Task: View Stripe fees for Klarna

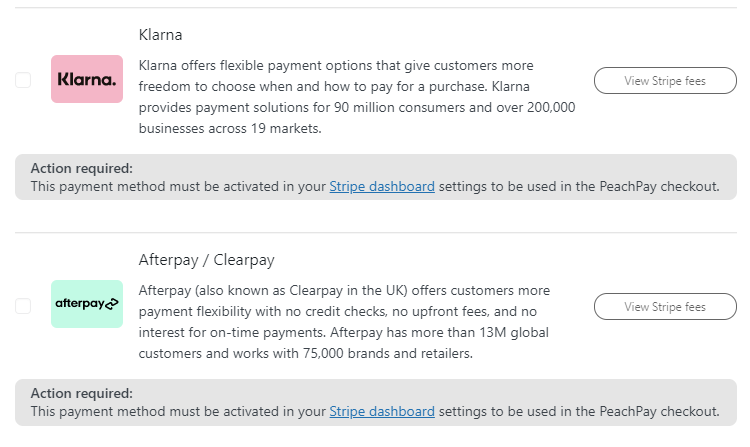Action: [665, 81]
